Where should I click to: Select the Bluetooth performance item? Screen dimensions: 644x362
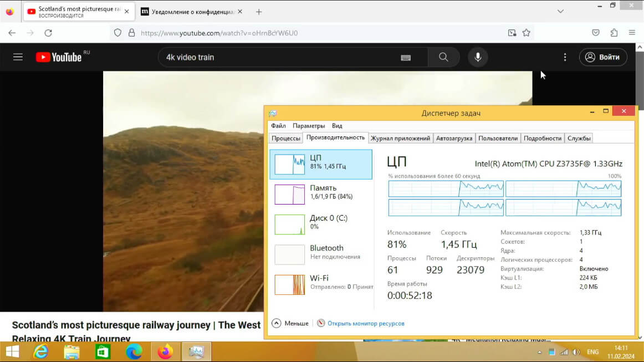(321, 254)
